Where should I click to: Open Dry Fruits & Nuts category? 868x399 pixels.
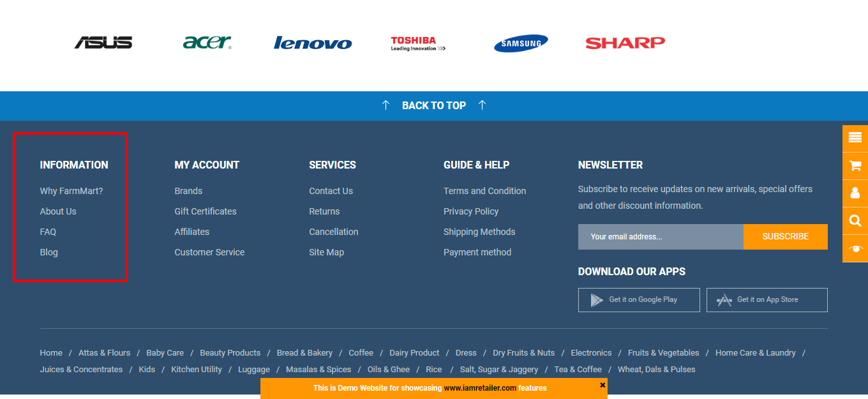523,353
